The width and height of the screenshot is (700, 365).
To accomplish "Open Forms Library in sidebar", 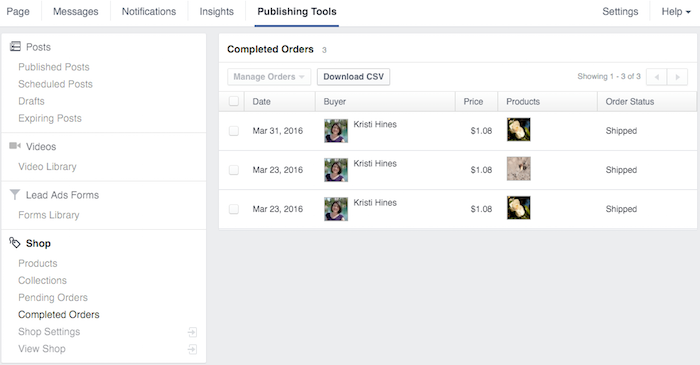I will coord(49,215).
